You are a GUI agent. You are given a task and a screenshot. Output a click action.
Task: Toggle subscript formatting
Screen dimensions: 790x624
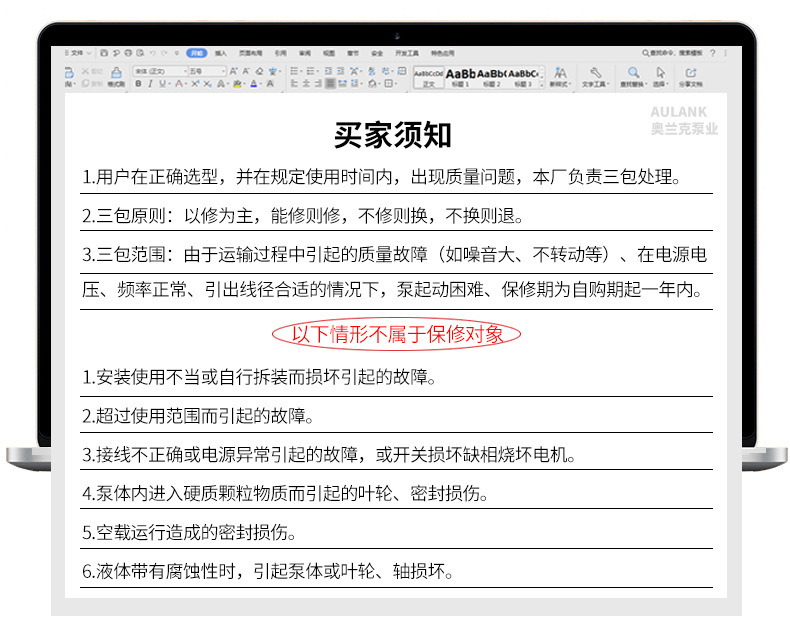207,84
